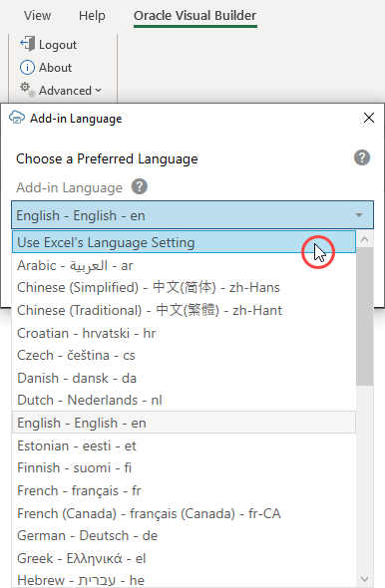Select English - English - en in list

(x=184, y=423)
